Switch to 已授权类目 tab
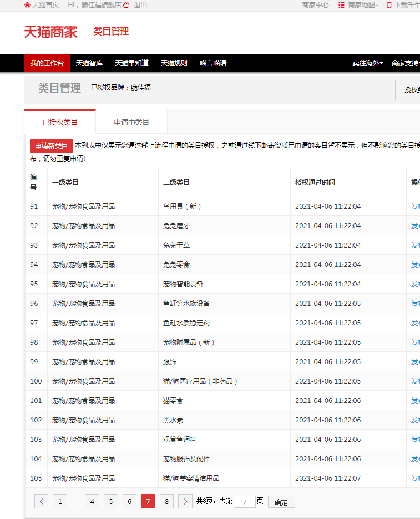 pyautogui.click(x=60, y=122)
